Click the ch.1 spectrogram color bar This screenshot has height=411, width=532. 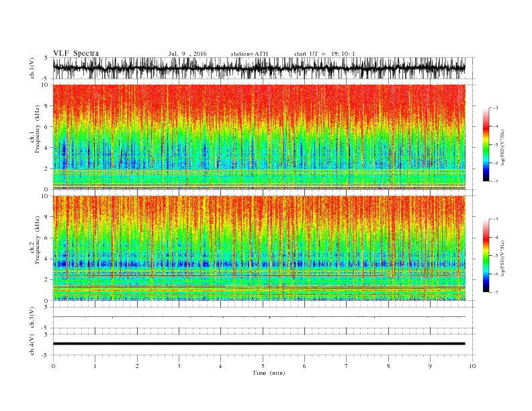point(486,144)
